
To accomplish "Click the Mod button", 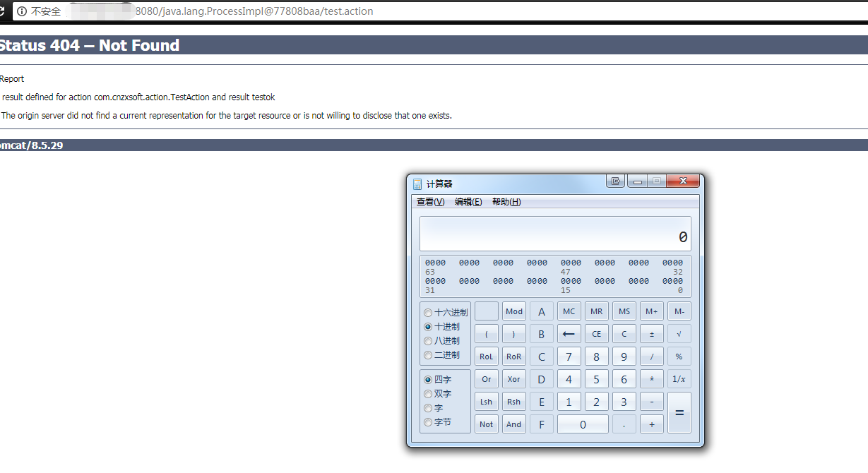I will [514, 311].
